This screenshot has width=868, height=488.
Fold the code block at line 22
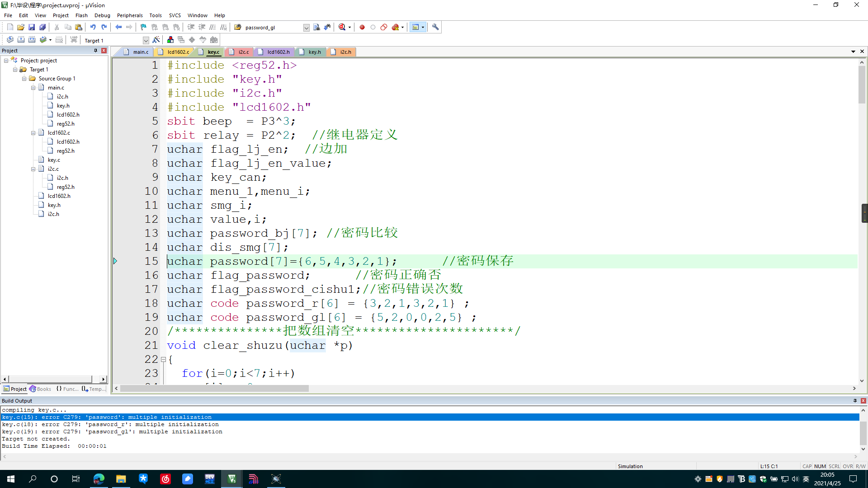[163, 360]
